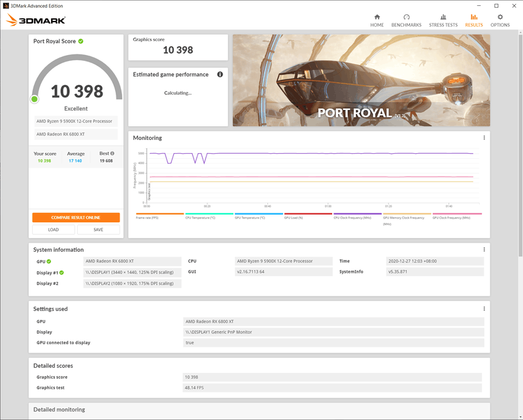Click the Load button
Viewport: 523px width, 420px height.
click(x=54, y=230)
